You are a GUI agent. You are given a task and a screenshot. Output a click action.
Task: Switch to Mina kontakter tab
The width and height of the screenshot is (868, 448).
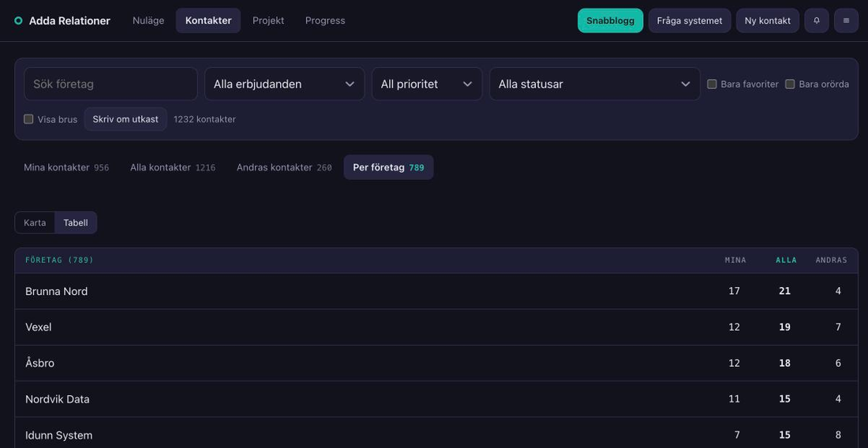pos(66,167)
